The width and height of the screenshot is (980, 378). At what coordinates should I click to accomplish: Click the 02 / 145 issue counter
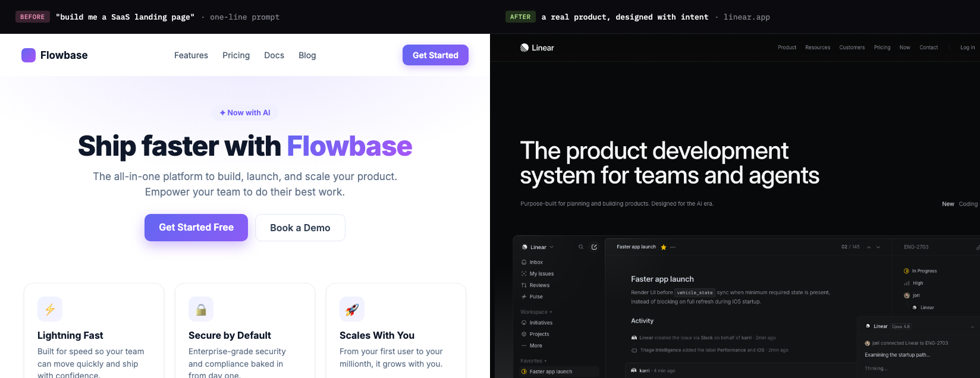tap(850, 247)
